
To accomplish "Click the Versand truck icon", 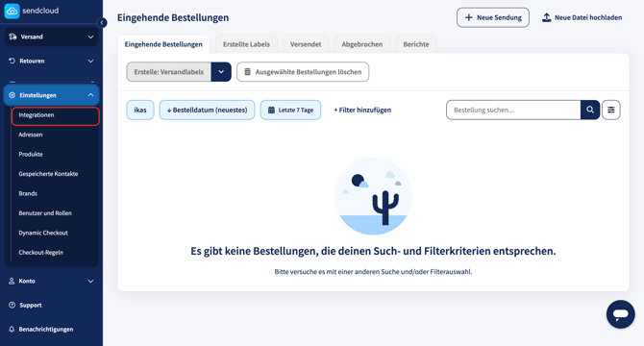I will [x=12, y=37].
